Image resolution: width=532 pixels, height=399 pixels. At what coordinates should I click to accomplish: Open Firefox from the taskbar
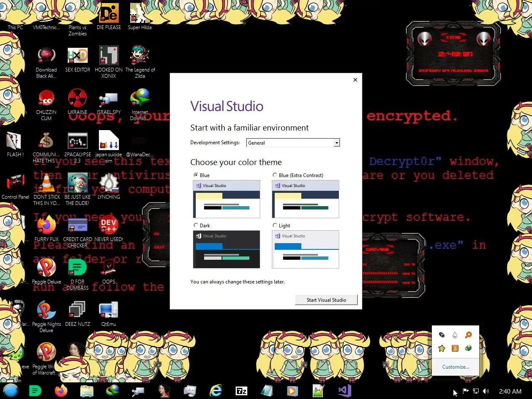click(61, 391)
